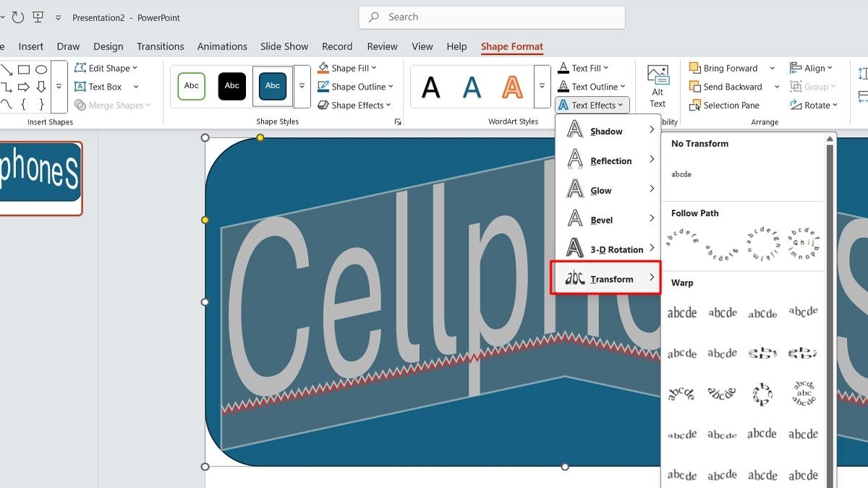The image size is (868, 488).
Task: Apply the green outlined Abc shape style
Action: coord(192,86)
